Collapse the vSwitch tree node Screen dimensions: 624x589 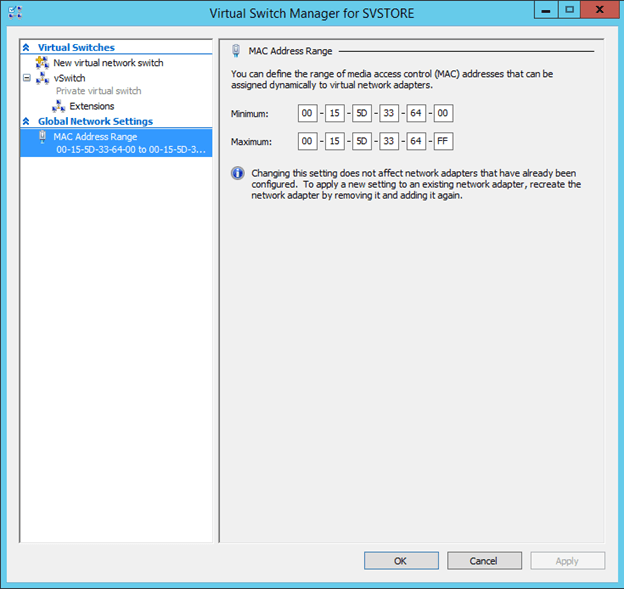pyautogui.click(x=27, y=78)
